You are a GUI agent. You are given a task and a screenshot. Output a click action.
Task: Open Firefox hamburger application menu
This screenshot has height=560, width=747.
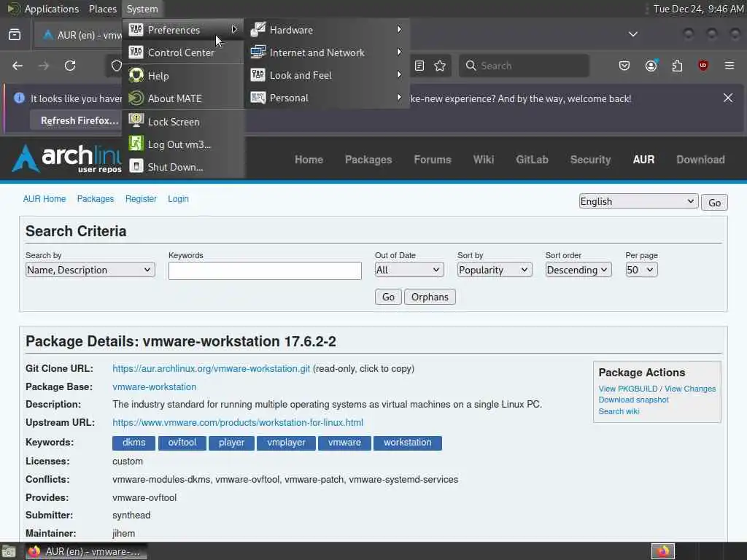pyautogui.click(x=729, y=66)
